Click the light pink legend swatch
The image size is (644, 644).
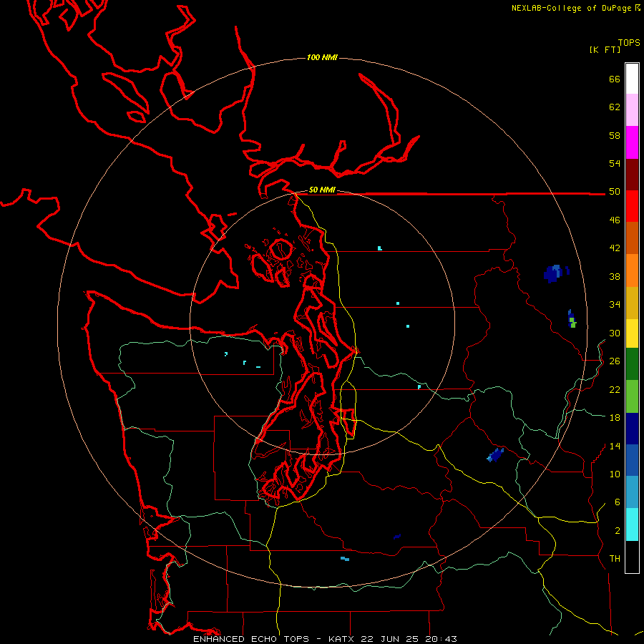[632, 109]
